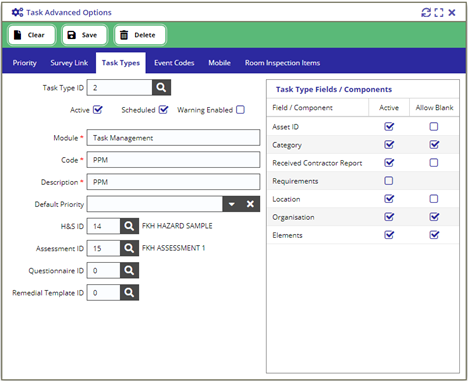
Task: Click the Task Type ID input field
Action: click(x=120, y=87)
